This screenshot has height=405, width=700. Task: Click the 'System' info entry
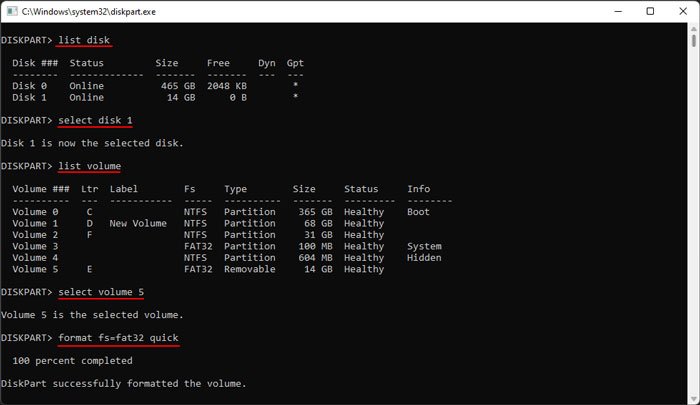(x=424, y=246)
